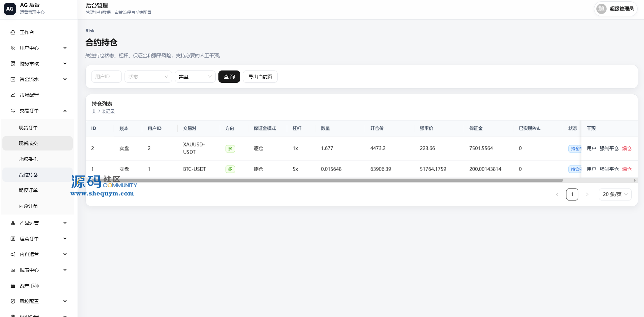
Task: Click the 交易订单 swap icon
Action: pyautogui.click(x=13, y=111)
